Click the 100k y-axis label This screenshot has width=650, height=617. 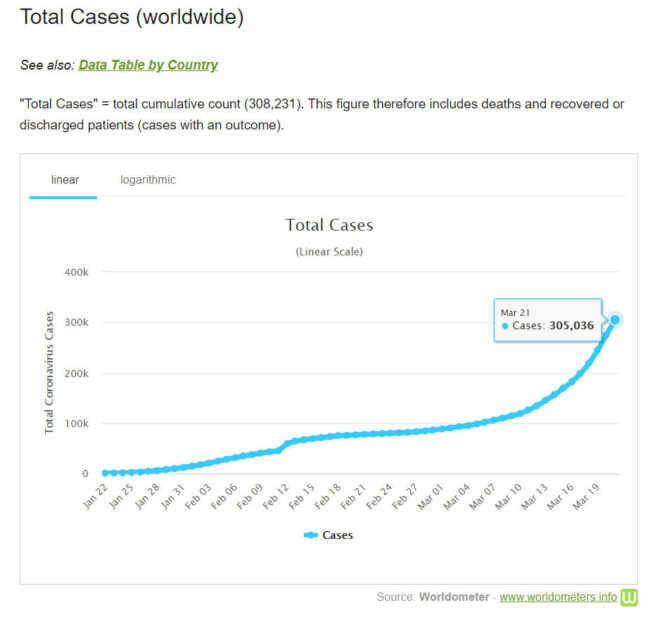(77, 424)
